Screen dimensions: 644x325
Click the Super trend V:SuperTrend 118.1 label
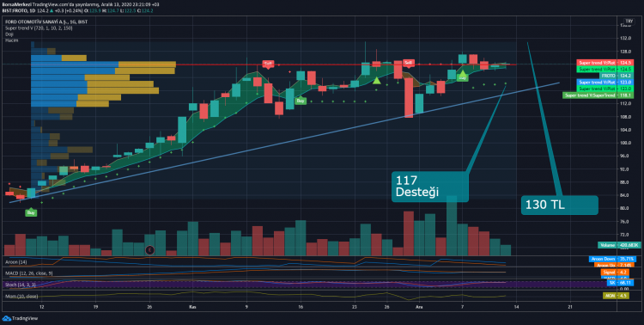coord(598,95)
